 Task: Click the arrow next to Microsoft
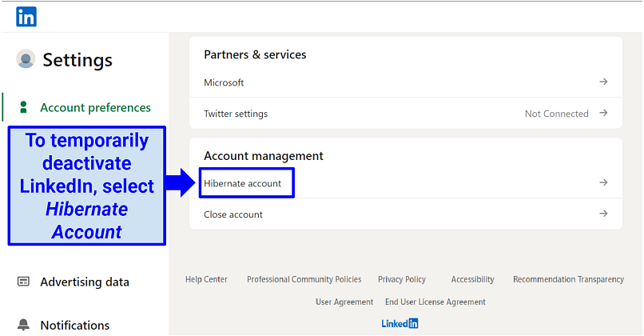(603, 82)
